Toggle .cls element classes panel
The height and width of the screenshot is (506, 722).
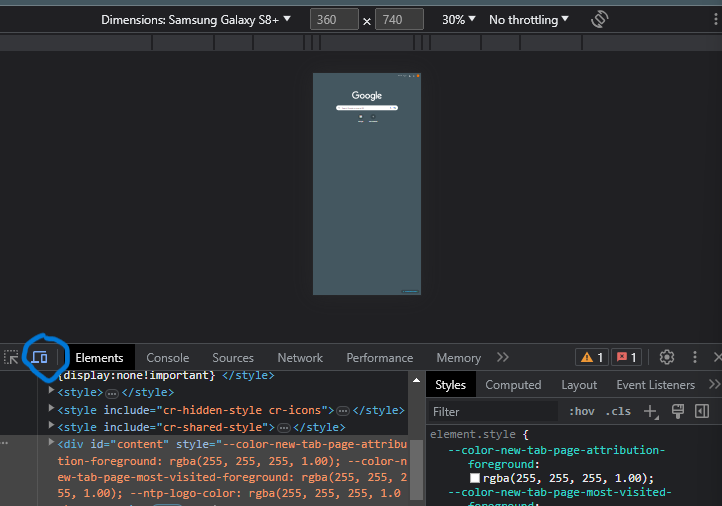pyautogui.click(x=618, y=411)
